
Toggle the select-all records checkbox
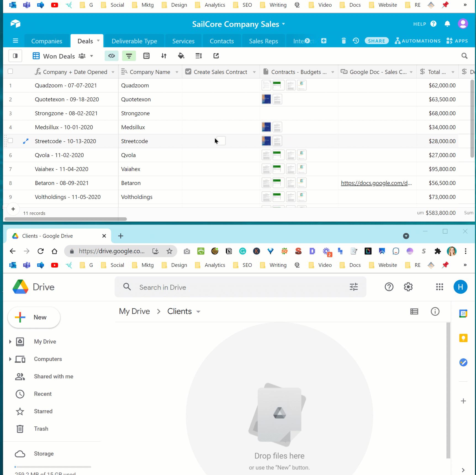click(10, 71)
